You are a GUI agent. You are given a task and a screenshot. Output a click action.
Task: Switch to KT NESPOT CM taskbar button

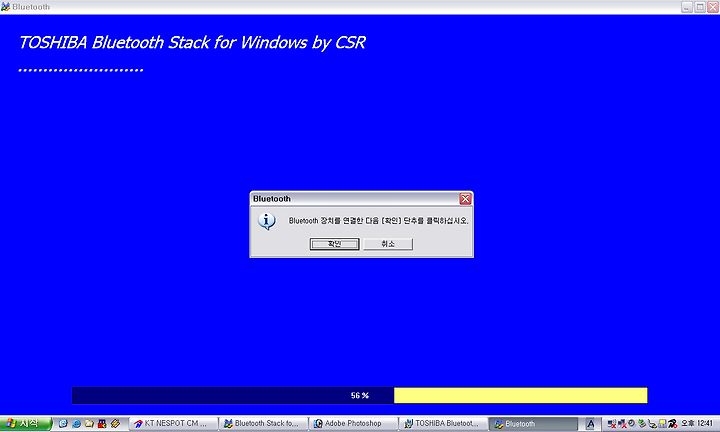(173, 423)
